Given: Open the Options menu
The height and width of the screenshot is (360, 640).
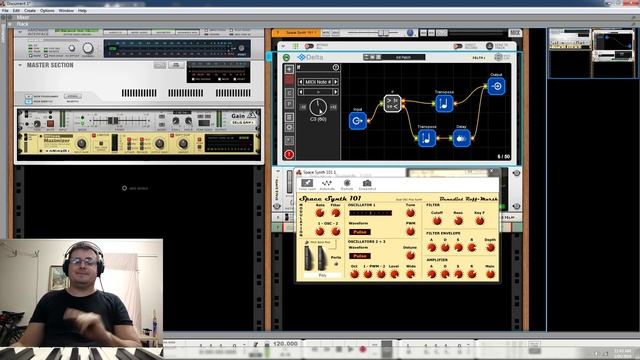Looking at the screenshot, I should point(47,11).
